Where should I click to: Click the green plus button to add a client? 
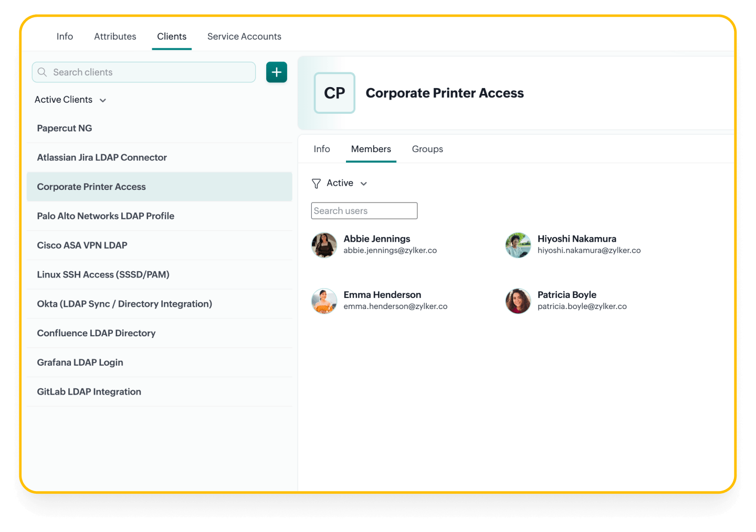[x=276, y=72]
